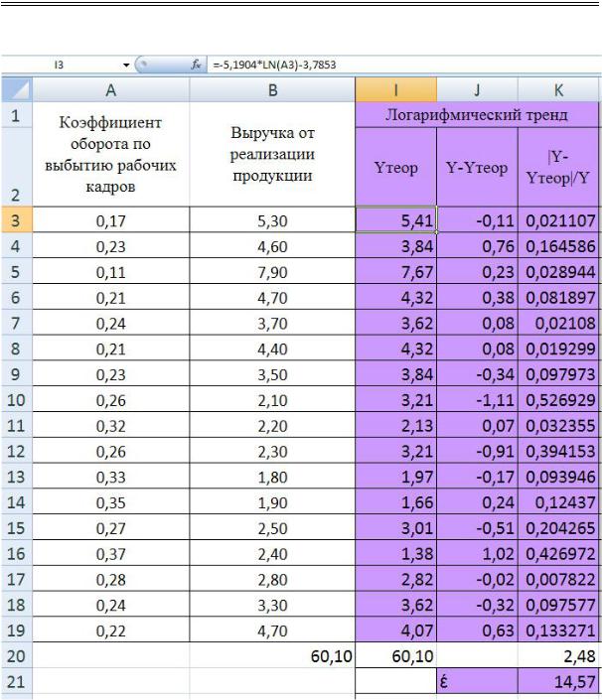Select cell B13 with value 1,80

272,477
